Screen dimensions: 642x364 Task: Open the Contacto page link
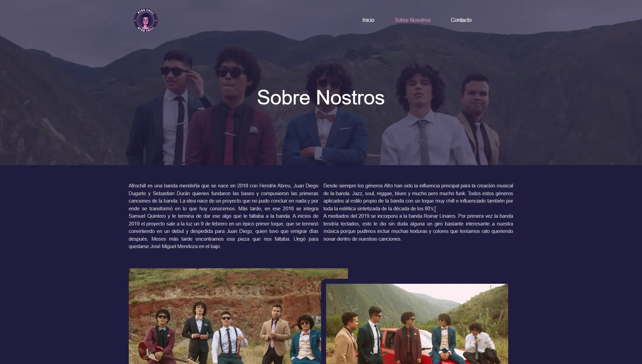pyautogui.click(x=461, y=20)
